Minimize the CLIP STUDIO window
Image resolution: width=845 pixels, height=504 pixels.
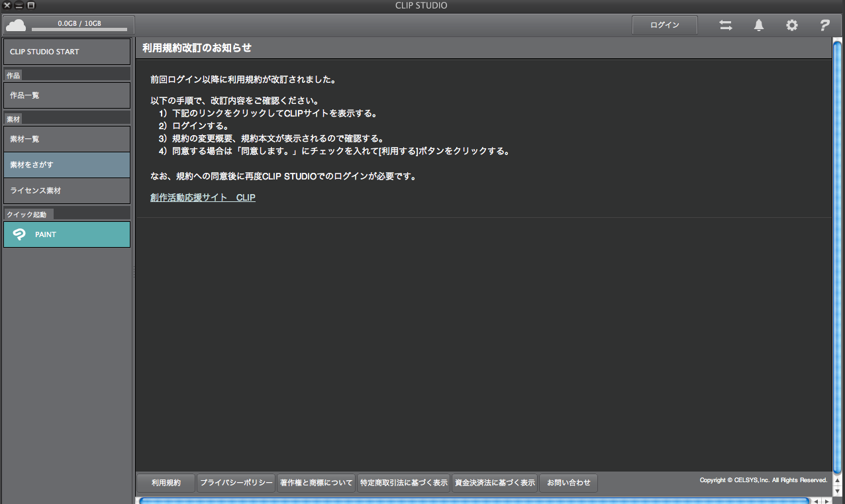pyautogui.click(x=19, y=5)
